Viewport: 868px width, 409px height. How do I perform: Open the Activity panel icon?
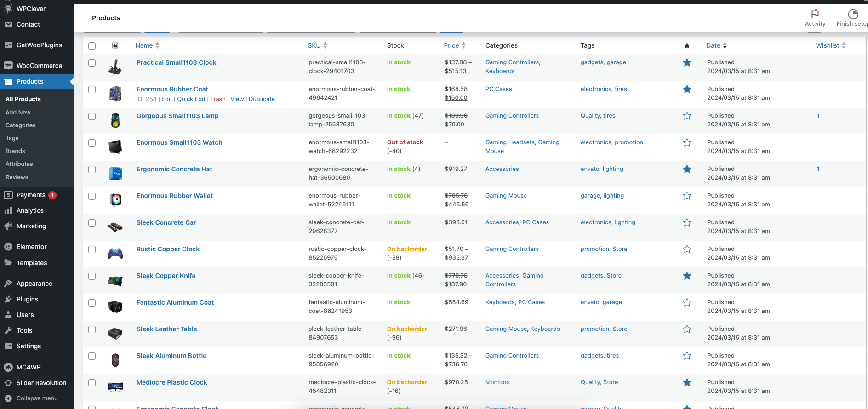(x=815, y=14)
